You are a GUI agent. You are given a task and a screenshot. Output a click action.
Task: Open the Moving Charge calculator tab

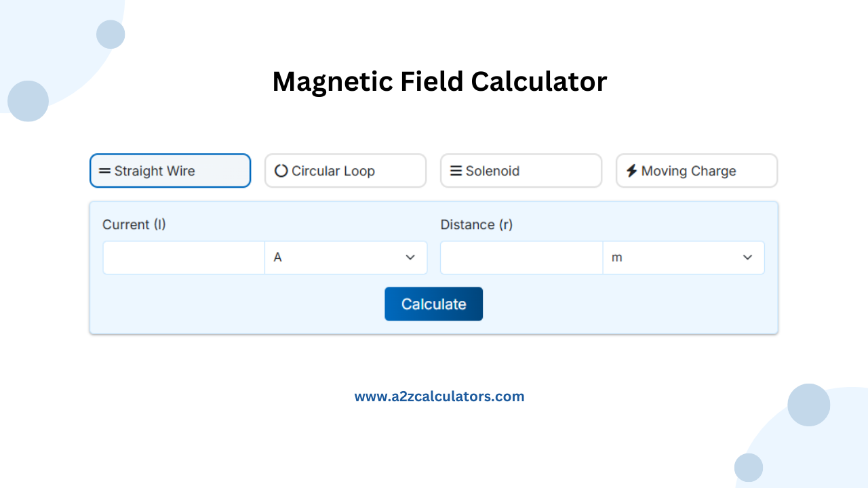point(696,171)
